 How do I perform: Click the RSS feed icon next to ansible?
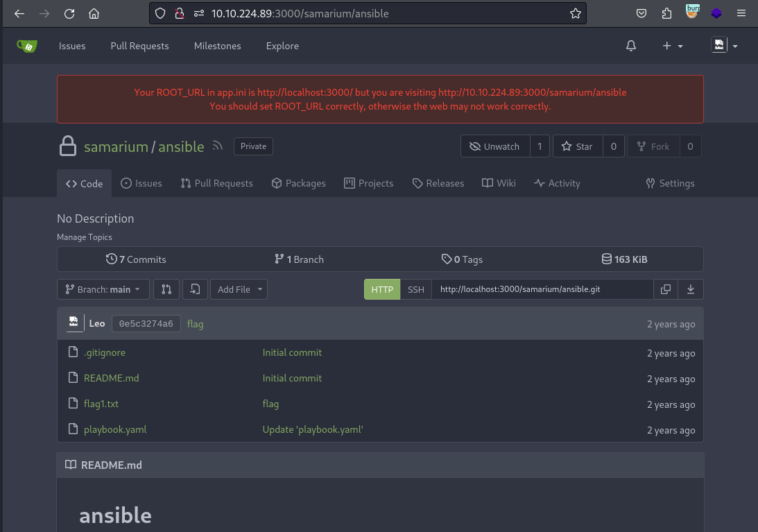(x=218, y=146)
